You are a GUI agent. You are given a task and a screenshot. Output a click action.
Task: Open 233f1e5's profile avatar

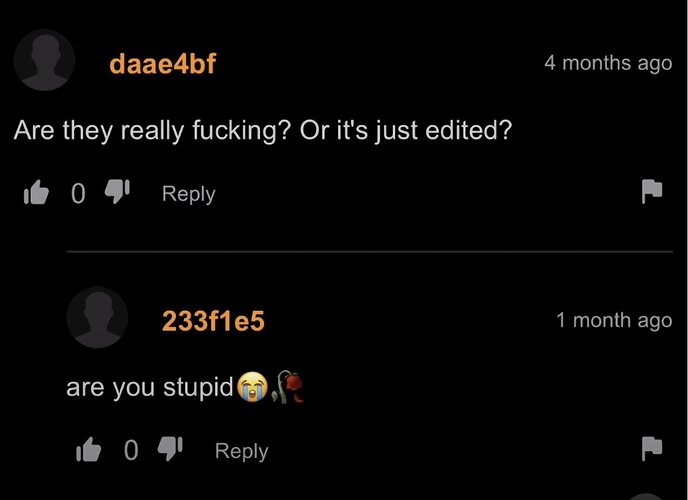point(97,317)
